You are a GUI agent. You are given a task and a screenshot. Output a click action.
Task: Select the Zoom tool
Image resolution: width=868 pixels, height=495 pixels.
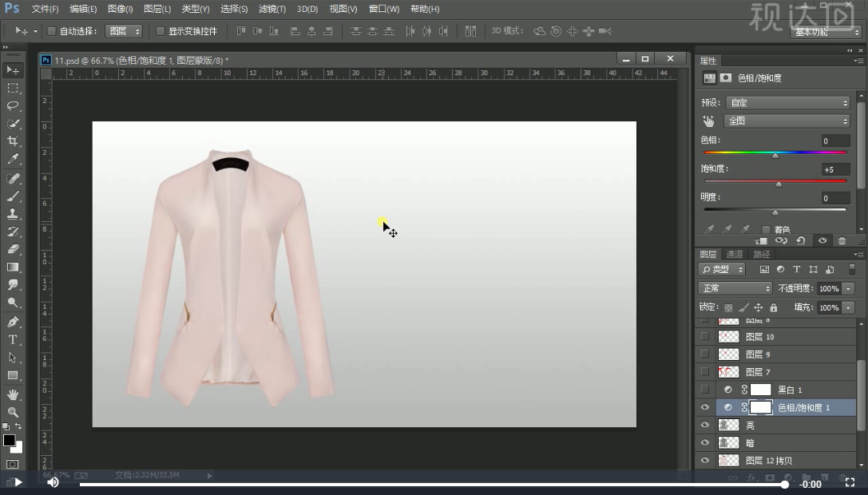coord(13,412)
